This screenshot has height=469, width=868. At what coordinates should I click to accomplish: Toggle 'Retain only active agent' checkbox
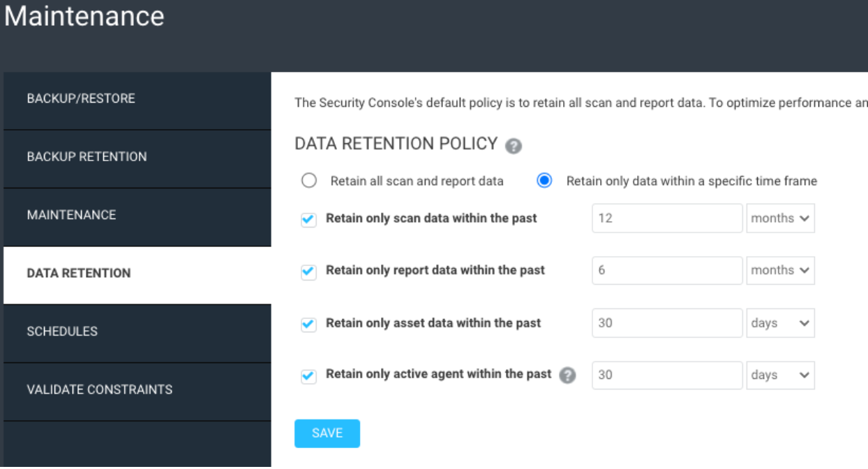pos(308,377)
